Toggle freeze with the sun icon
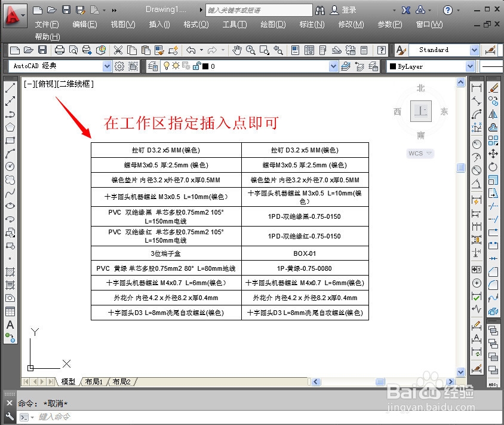Screen dimensions: 504x425 click(177, 66)
